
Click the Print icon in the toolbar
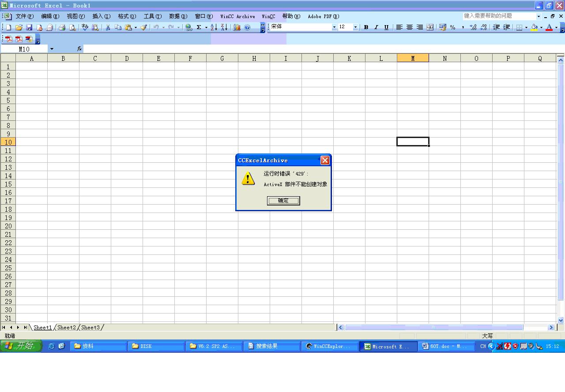click(62, 27)
